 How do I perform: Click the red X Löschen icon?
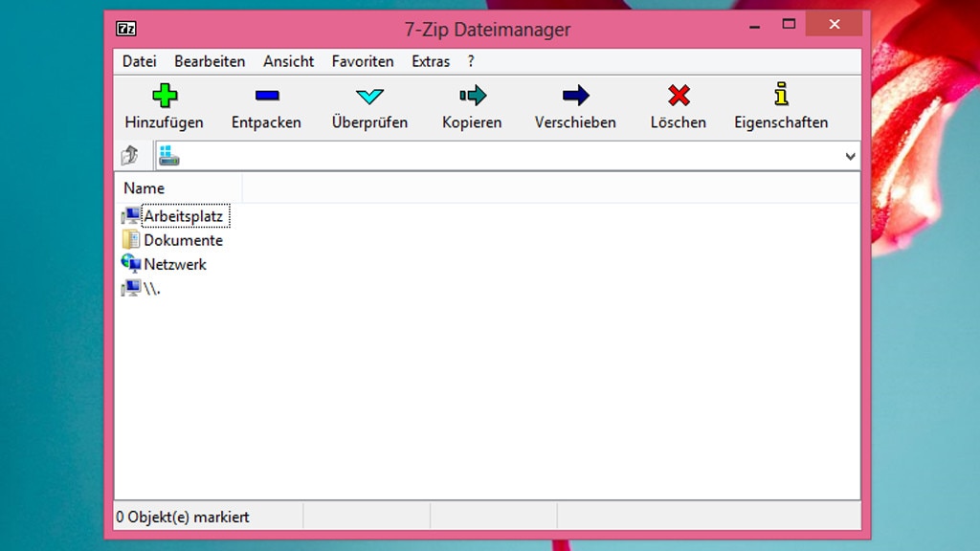tap(679, 96)
